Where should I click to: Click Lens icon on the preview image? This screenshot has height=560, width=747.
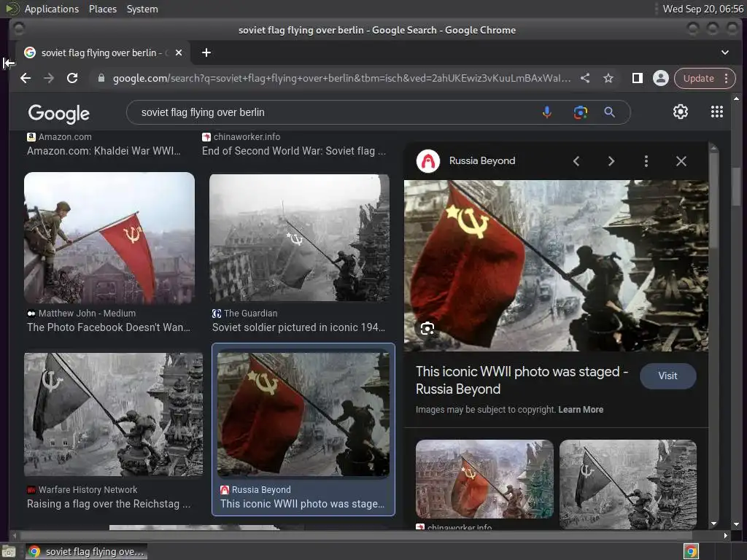427,329
